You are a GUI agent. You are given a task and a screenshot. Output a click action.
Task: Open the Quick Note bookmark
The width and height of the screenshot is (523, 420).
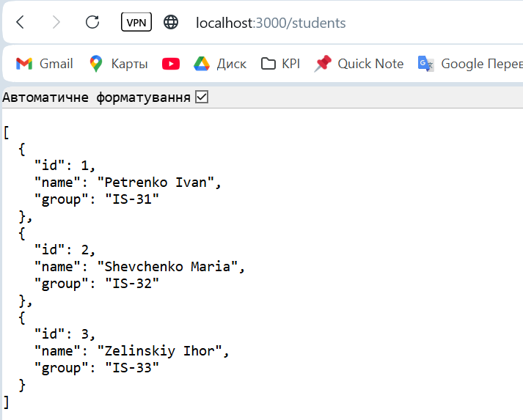coord(359,63)
